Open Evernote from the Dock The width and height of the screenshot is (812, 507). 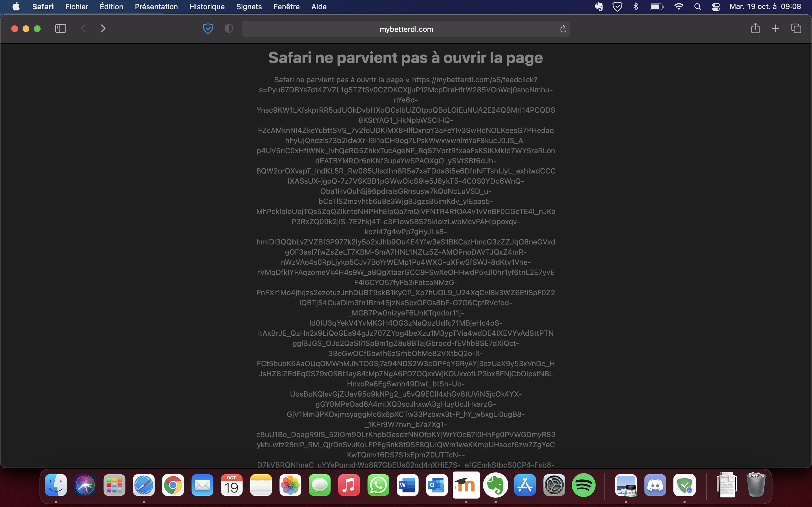(x=496, y=485)
